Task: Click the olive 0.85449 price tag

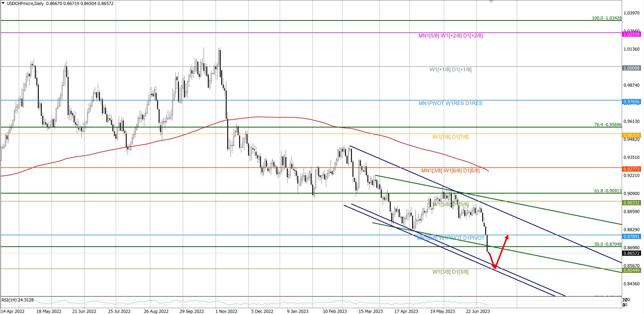Action: [631, 270]
